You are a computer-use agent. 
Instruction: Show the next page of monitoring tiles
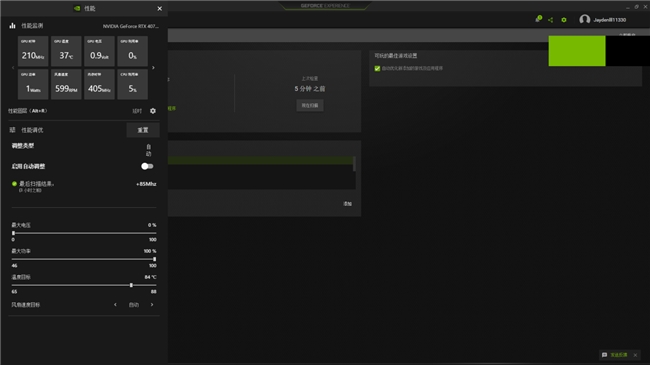[x=153, y=68]
